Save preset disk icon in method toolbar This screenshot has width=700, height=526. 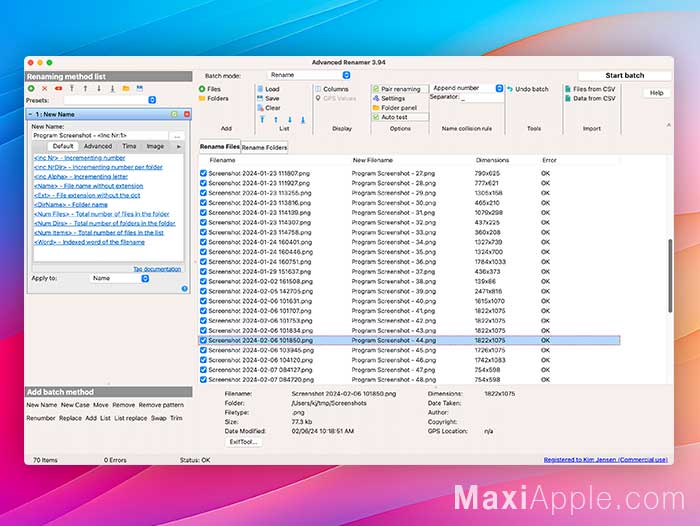point(140,88)
